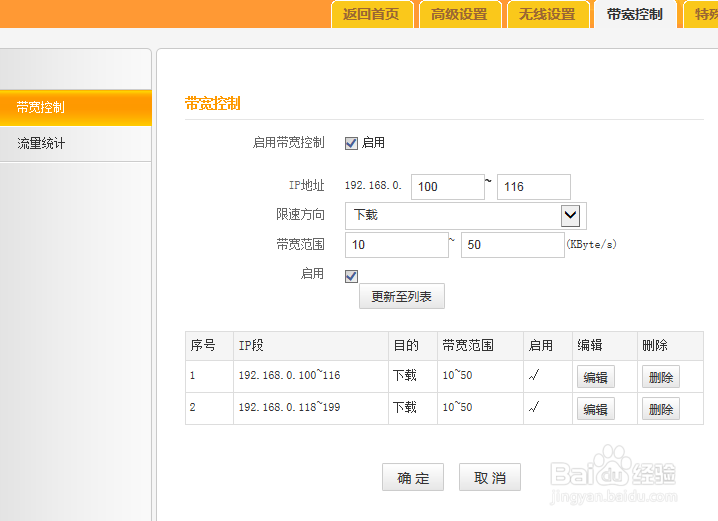Click the 取消 button

(490, 478)
